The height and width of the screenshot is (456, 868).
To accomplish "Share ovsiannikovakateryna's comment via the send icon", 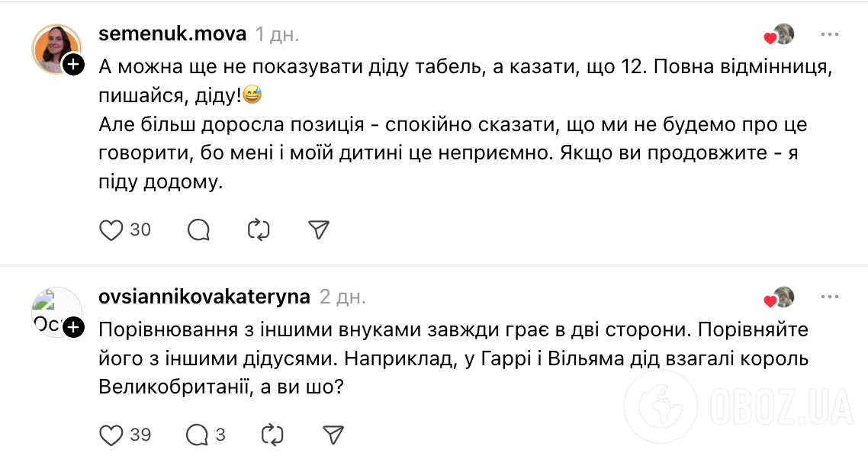I will (333, 433).
